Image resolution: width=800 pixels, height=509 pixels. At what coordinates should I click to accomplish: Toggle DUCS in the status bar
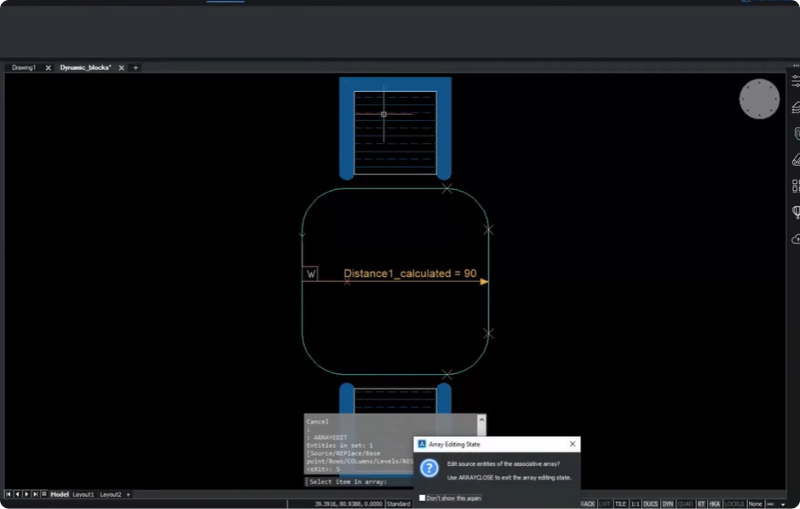tap(651, 504)
